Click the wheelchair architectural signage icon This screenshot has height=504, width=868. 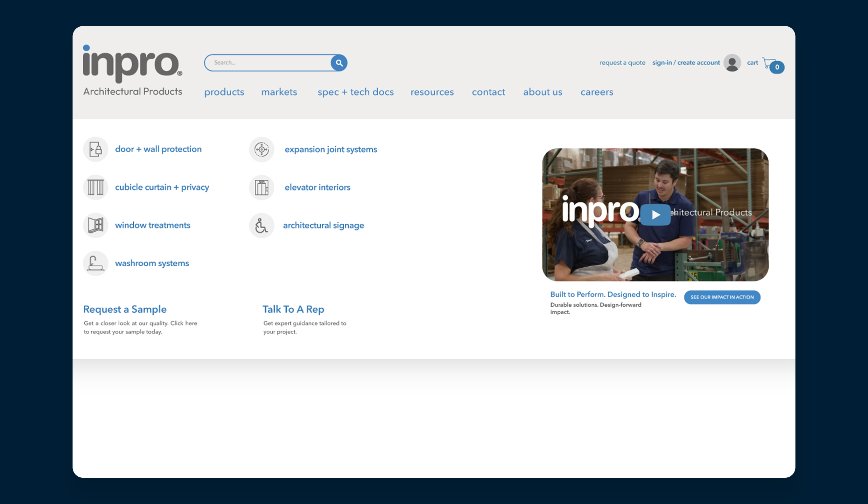pyautogui.click(x=261, y=225)
